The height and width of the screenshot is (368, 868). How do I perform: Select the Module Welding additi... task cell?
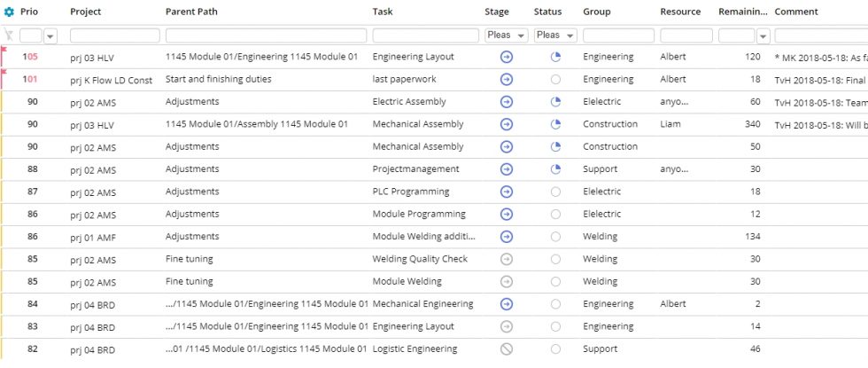(x=423, y=237)
